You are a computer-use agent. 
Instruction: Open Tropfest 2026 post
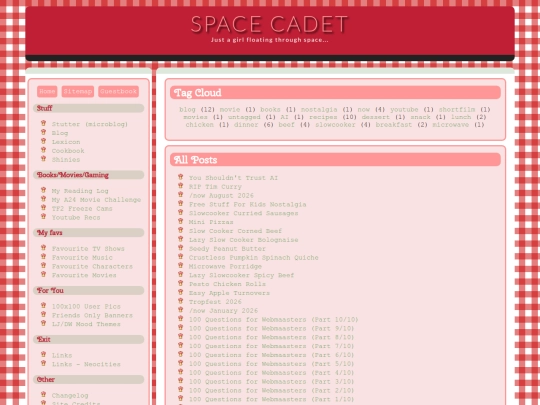(215, 302)
